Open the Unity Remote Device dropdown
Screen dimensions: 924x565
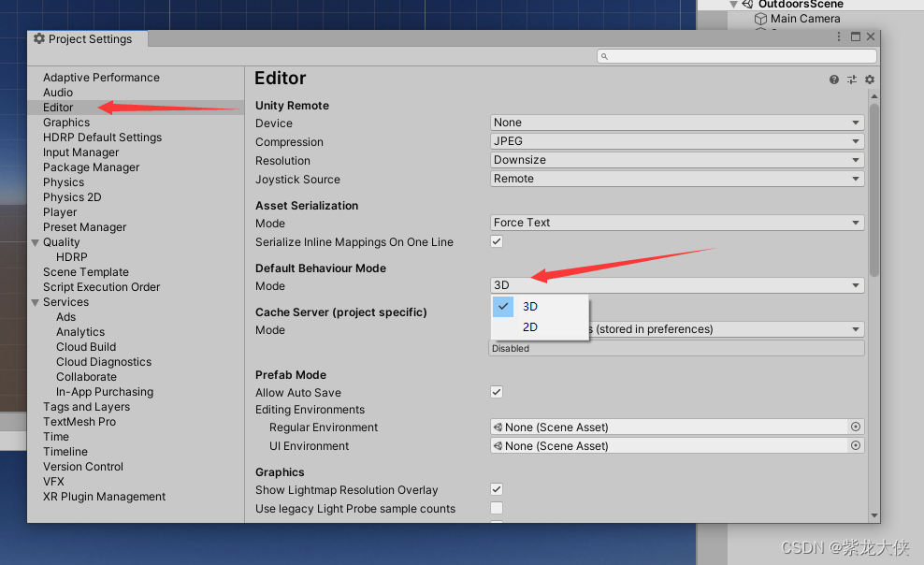[676, 122]
